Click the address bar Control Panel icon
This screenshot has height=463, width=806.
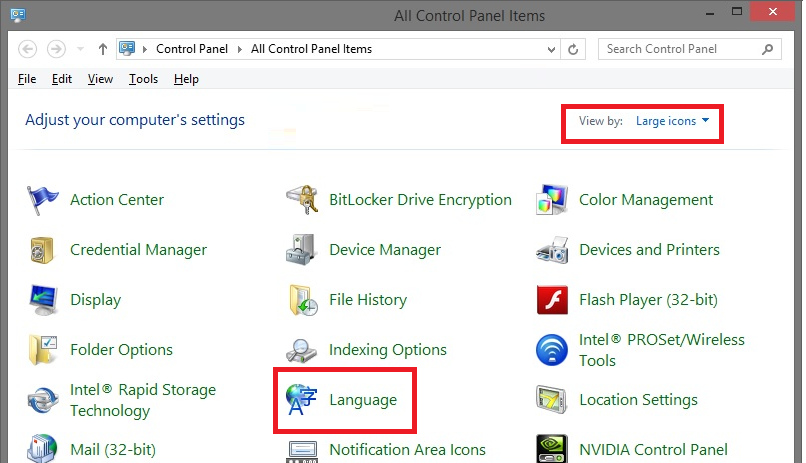click(x=127, y=49)
